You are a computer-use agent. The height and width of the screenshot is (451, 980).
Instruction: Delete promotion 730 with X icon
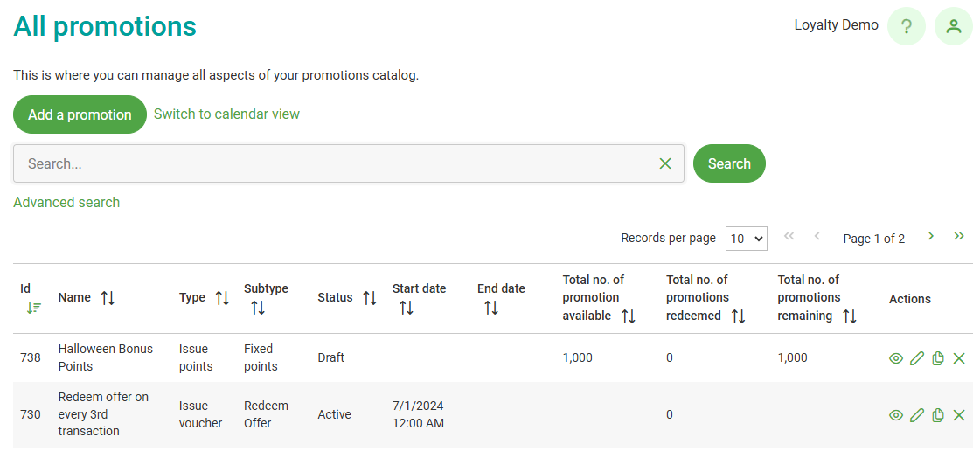[x=959, y=415]
